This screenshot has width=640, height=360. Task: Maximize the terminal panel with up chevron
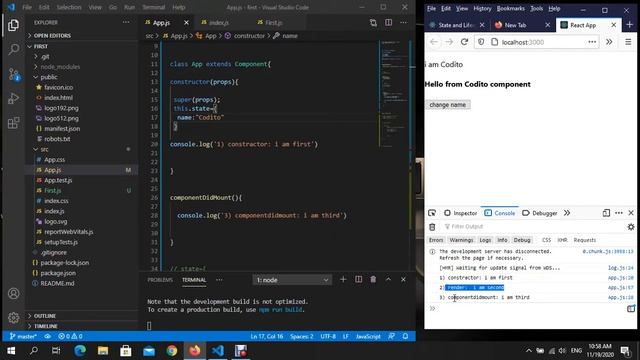[388, 279]
